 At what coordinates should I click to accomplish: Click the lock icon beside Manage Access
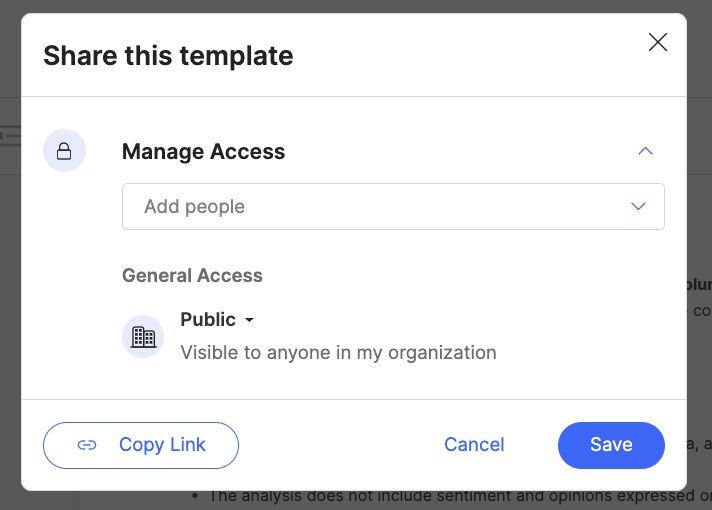(x=64, y=151)
